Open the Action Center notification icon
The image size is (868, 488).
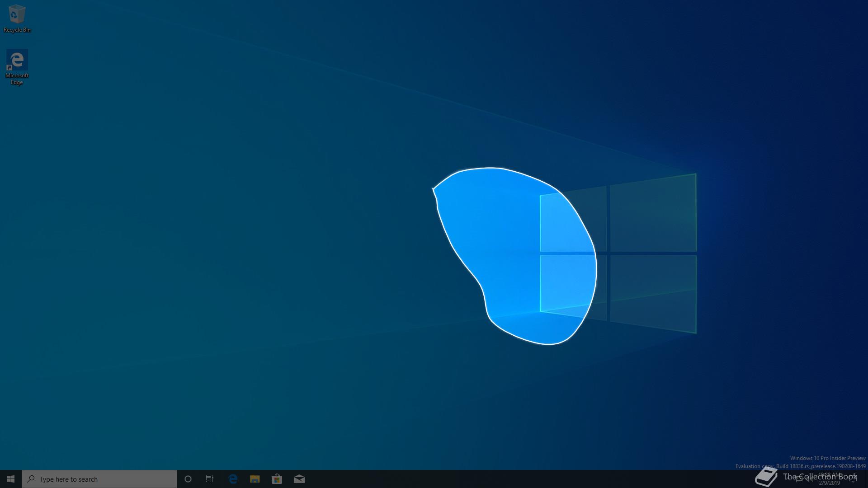click(x=853, y=479)
